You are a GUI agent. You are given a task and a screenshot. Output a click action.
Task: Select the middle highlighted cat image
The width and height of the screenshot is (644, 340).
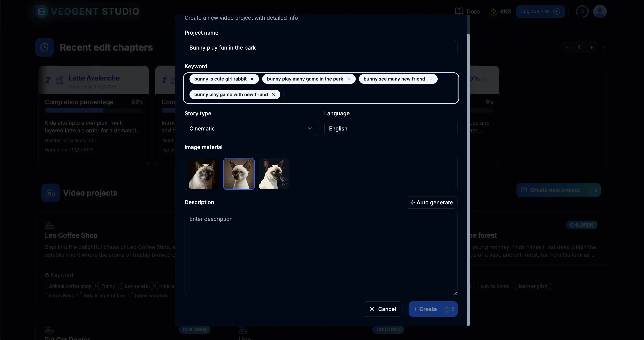pos(239,174)
